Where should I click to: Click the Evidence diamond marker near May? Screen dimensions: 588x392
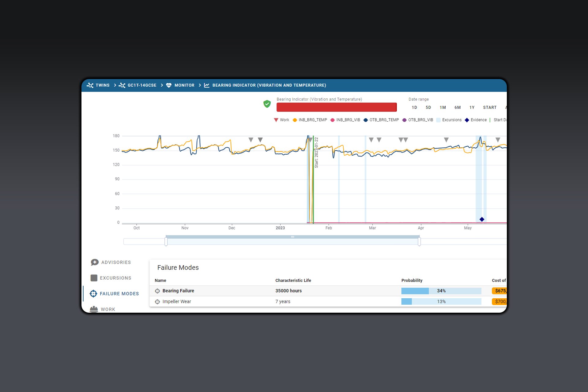482,219
